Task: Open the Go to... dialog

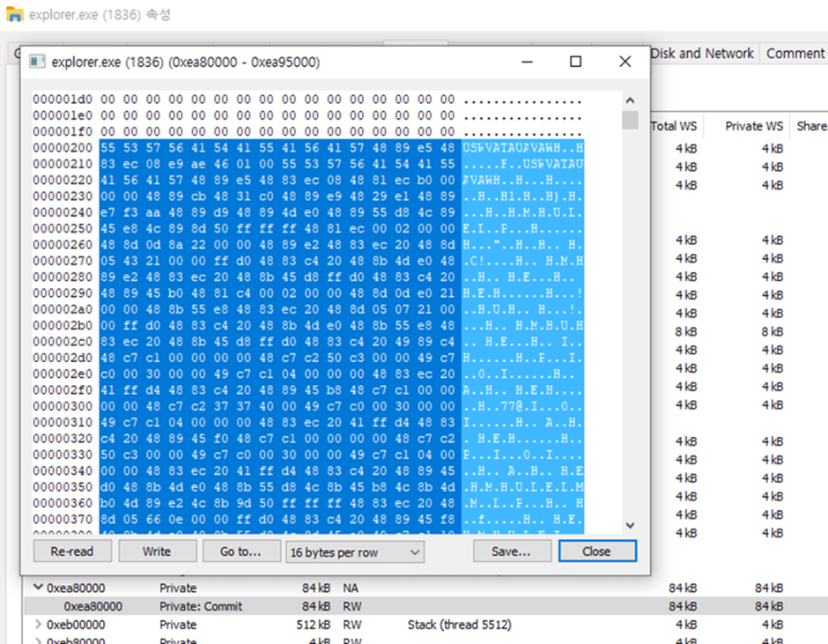Action: coord(240,551)
